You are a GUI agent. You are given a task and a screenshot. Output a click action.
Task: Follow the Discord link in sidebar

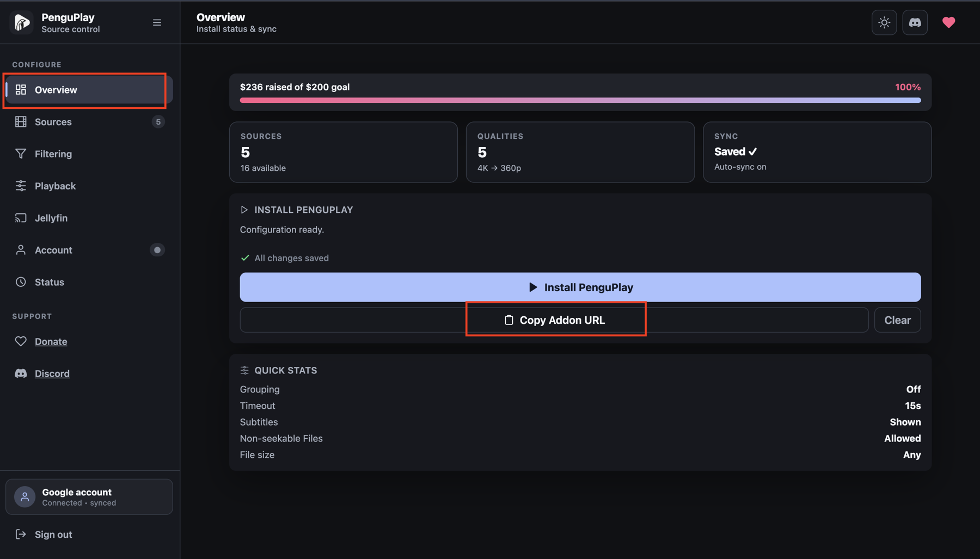52,374
